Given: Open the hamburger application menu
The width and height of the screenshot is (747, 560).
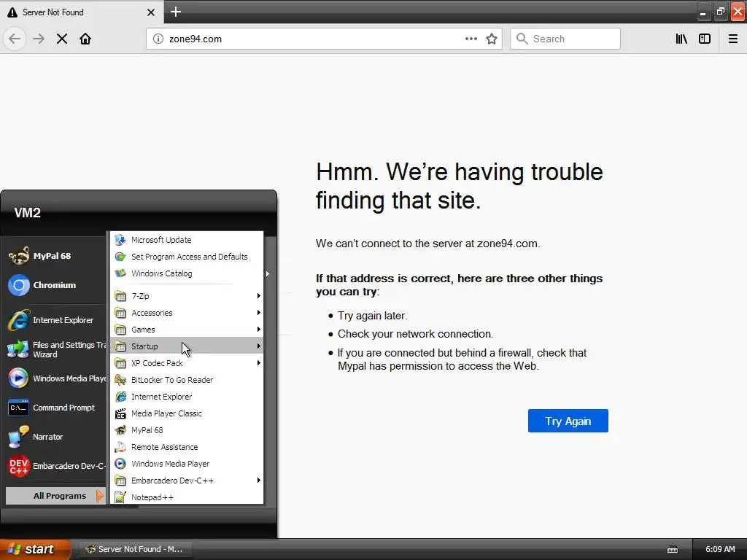Looking at the screenshot, I should click(733, 39).
